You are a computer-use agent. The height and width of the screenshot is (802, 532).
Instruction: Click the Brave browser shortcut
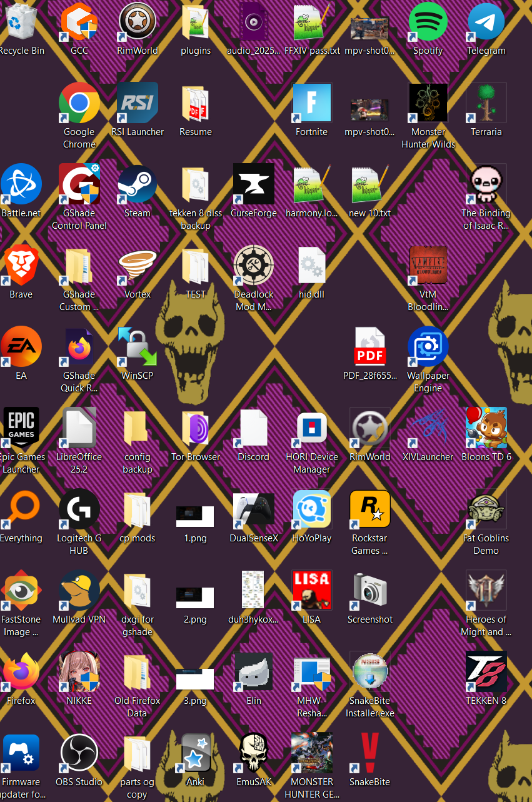click(21, 266)
